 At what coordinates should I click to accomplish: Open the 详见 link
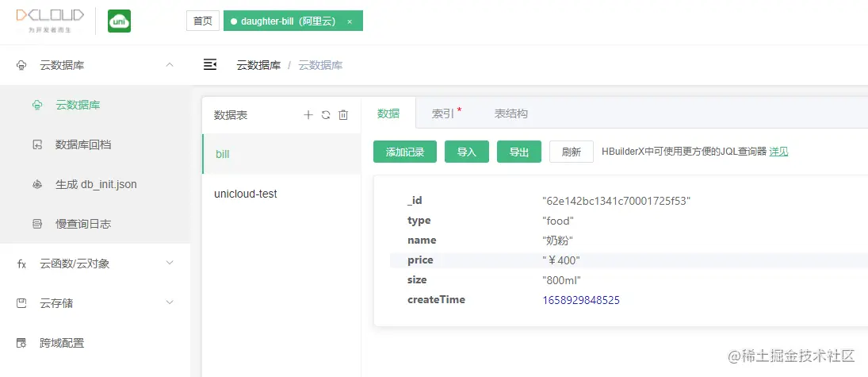pos(779,152)
